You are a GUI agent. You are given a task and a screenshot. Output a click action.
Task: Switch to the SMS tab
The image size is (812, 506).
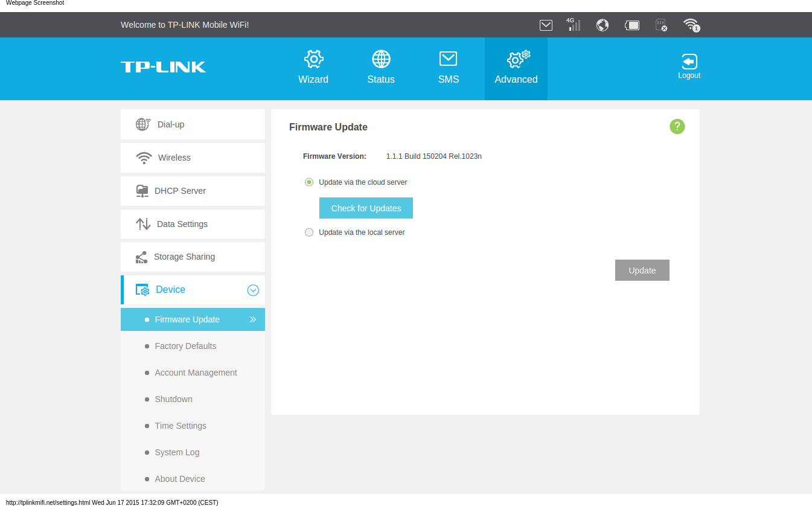coord(449,68)
